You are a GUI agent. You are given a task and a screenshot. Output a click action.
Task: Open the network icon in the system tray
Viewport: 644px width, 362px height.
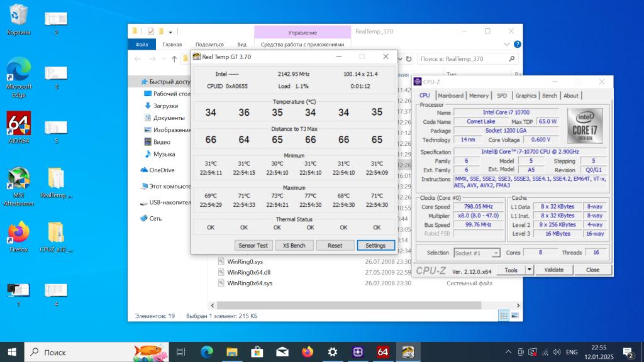point(545,352)
